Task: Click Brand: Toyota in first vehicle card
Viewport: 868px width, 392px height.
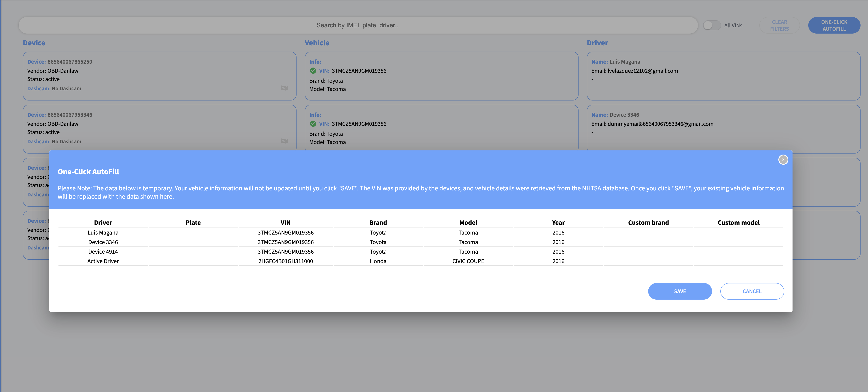Action: pos(326,81)
